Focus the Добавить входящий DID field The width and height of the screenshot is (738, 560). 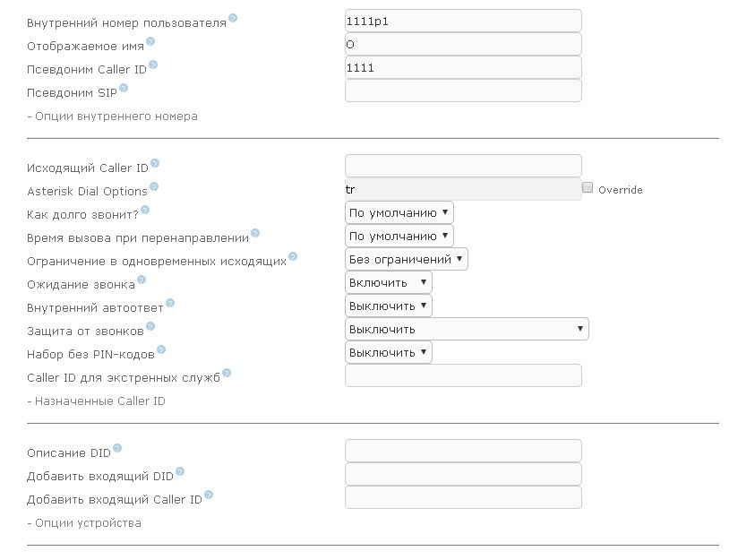[463, 474]
